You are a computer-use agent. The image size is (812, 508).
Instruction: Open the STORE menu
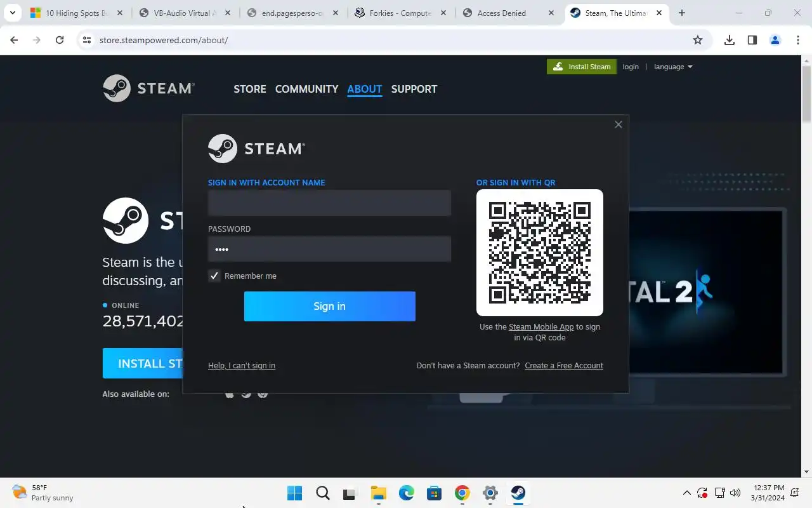tap(250, 89)
